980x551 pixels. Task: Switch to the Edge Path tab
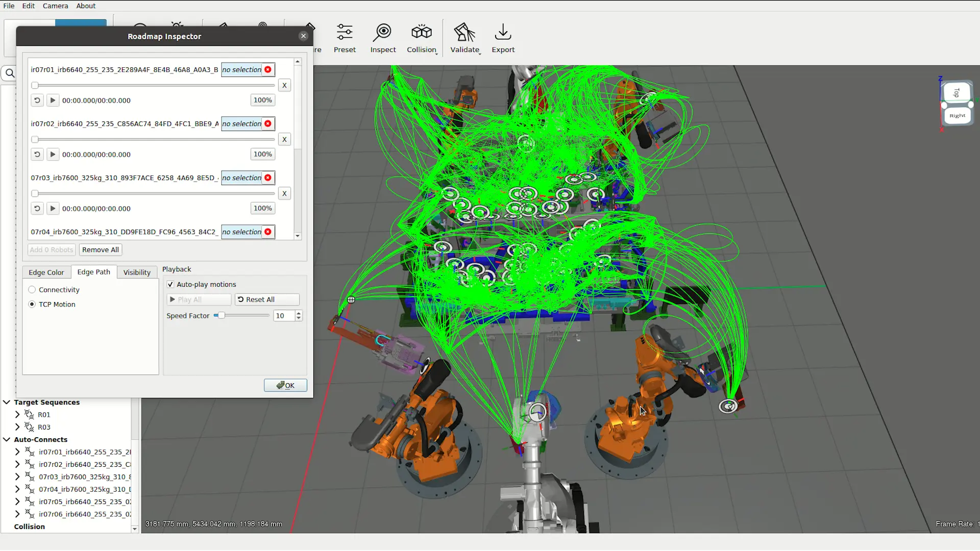coord(93,272)
